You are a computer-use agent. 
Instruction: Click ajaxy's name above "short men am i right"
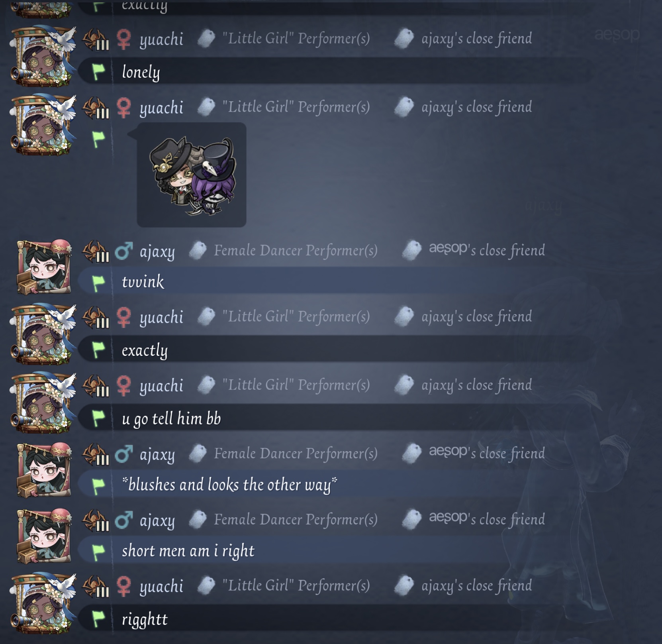157,520
